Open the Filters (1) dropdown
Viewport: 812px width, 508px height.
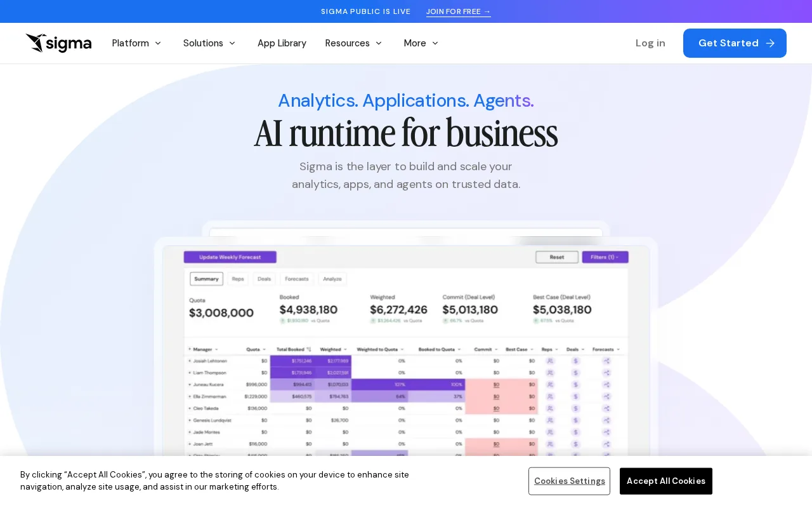click(605, 257)
